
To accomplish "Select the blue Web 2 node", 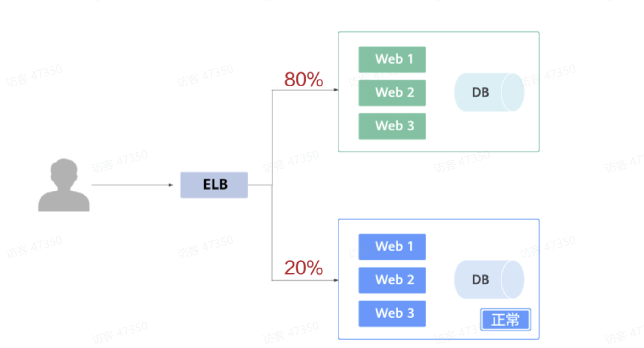I will coord(392,280).
